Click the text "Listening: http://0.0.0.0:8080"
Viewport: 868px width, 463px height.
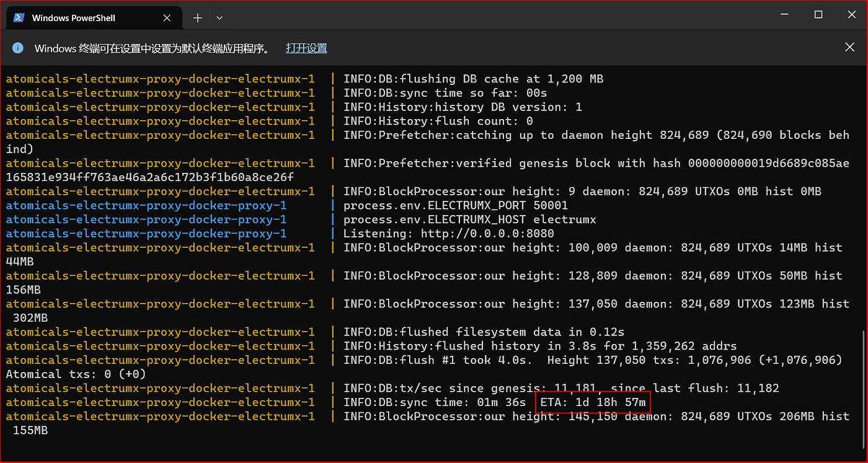449,234
